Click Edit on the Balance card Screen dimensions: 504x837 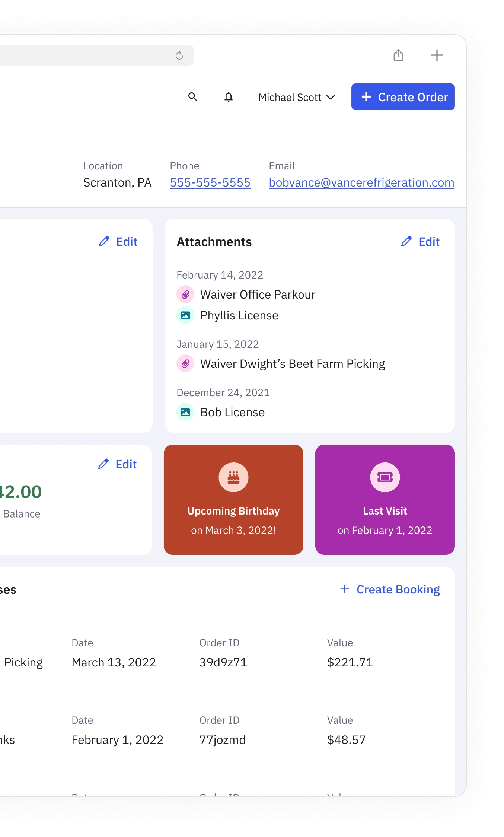[117, 464]
